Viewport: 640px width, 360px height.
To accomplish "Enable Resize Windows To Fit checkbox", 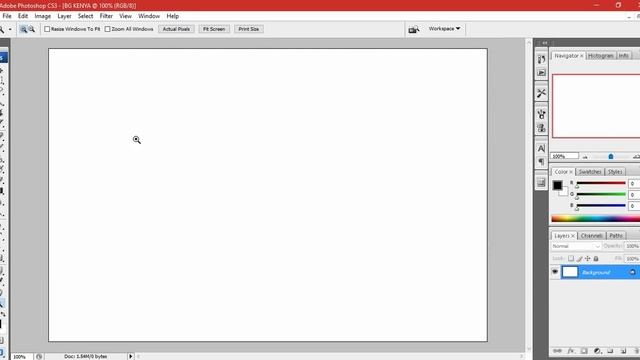I will click(47, 29).
